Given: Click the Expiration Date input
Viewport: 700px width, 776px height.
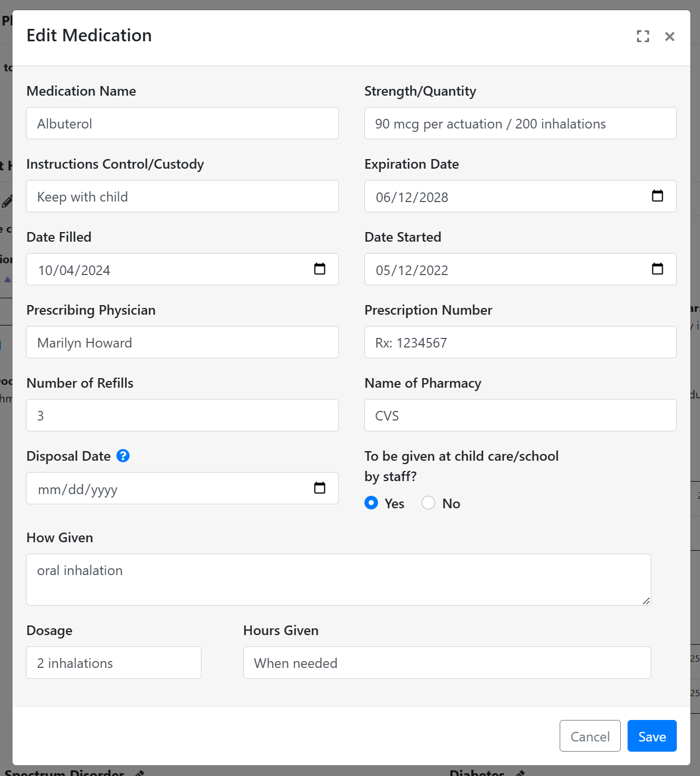Looking at the screenshot, I should pyautogui.click(x=520, y=196).
